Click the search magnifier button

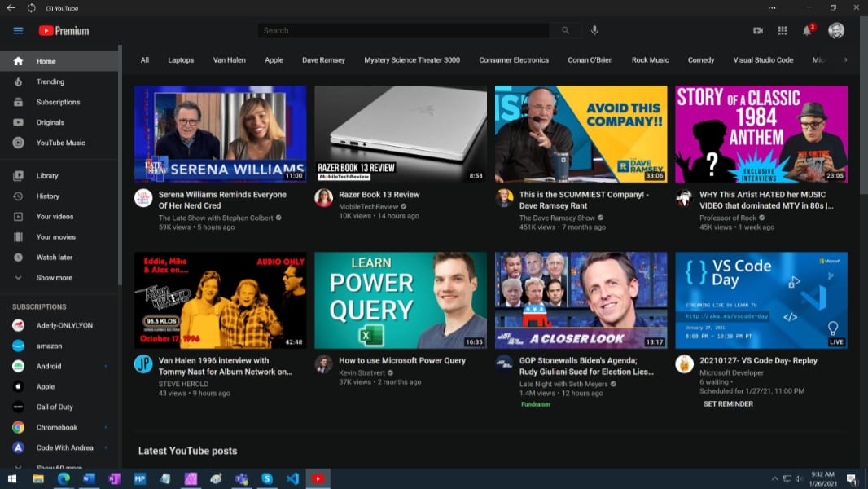[565, 30]
